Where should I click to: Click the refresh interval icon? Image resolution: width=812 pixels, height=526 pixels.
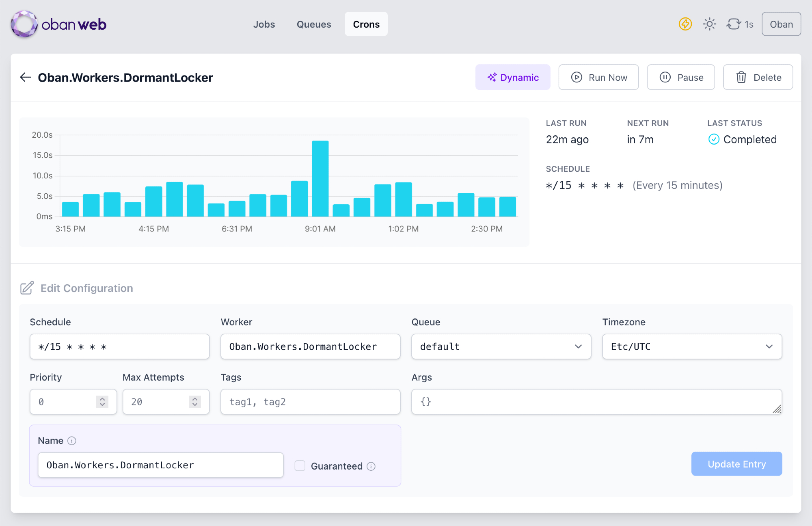(x=734, y=24)
